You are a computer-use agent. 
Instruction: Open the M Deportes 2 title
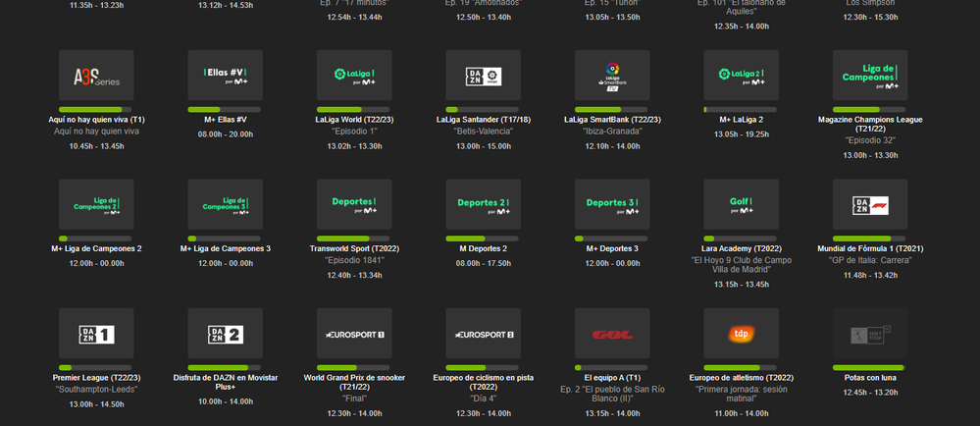(x=483, y=248)
